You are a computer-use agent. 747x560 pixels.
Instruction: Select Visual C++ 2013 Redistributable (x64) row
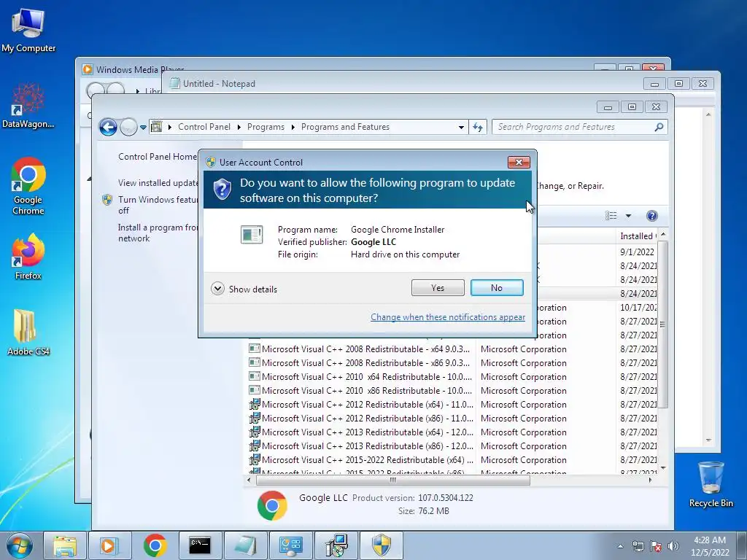tap(452, 432)
